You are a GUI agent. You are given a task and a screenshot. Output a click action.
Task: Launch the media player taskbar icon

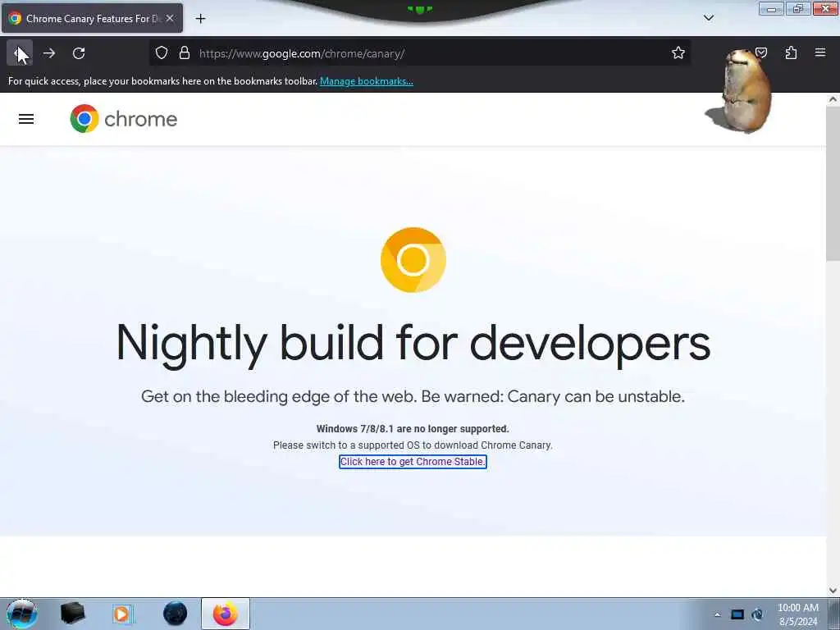pos(122,614)
